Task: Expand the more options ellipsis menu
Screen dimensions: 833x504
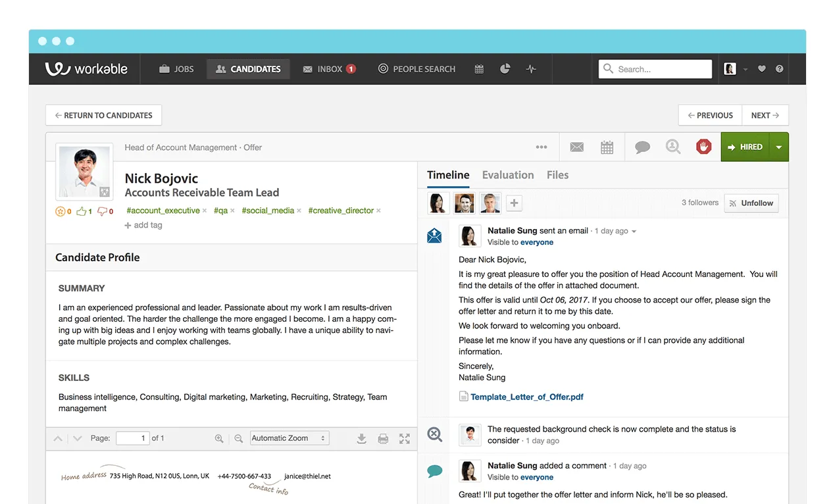Action: (542, 147)
